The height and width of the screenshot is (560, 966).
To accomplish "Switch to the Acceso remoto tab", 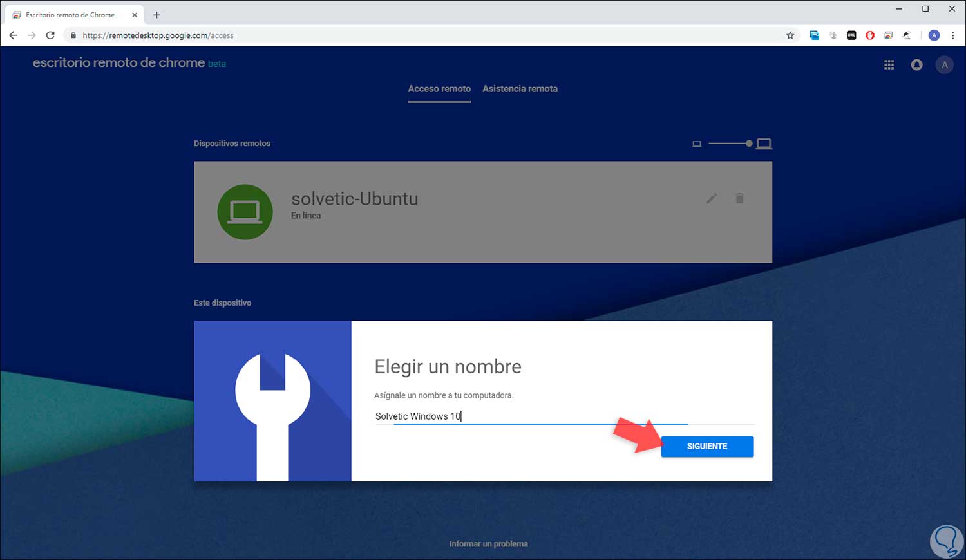I will [x=439, y=89].
